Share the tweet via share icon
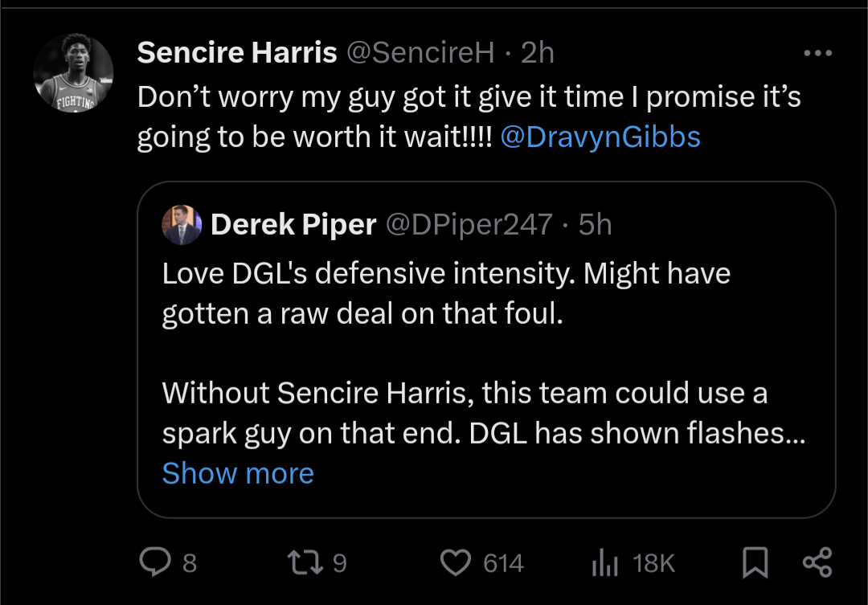 817,562
